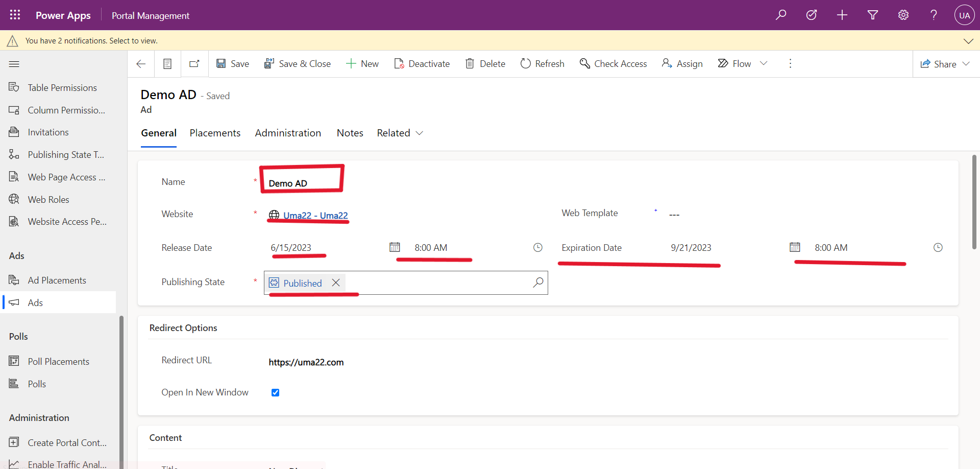Create a New ad record
The width and height of the screenshot is (980, 469).
362,64
